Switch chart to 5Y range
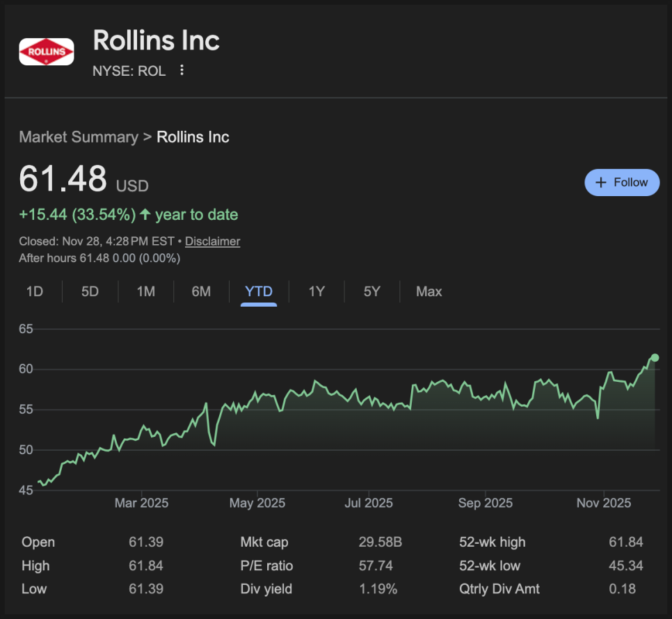672x619 pixels. pos(372,291)
